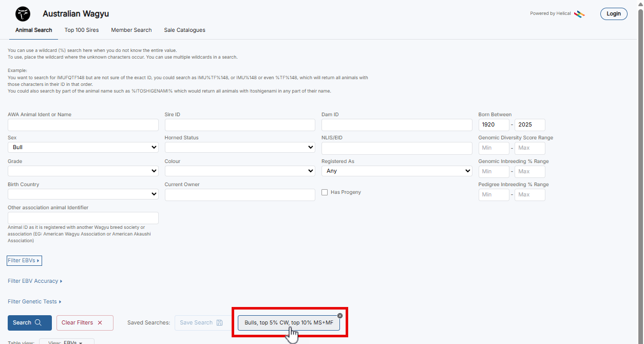Remove saved search using its x icon
Screen dimensions: 644x344
pyautogui.click(x=339, y=315)
